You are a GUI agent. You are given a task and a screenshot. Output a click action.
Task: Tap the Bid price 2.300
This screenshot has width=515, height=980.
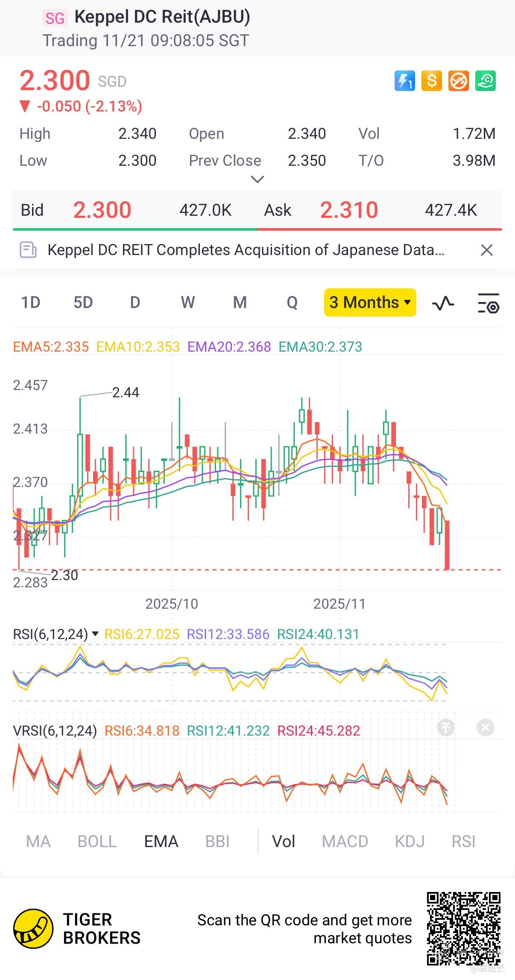102,210
